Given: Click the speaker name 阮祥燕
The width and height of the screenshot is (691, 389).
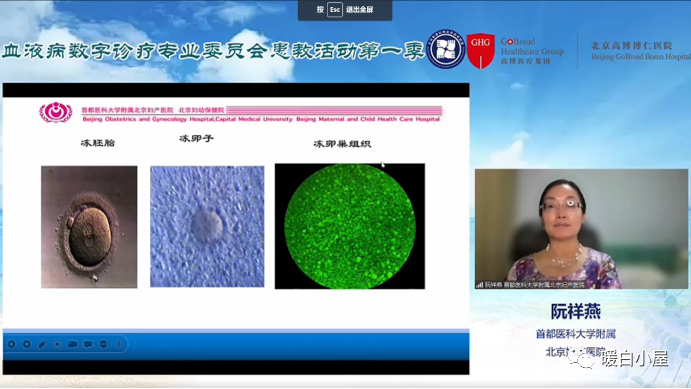Looking at the screenshot, I should tap(576, 311).
